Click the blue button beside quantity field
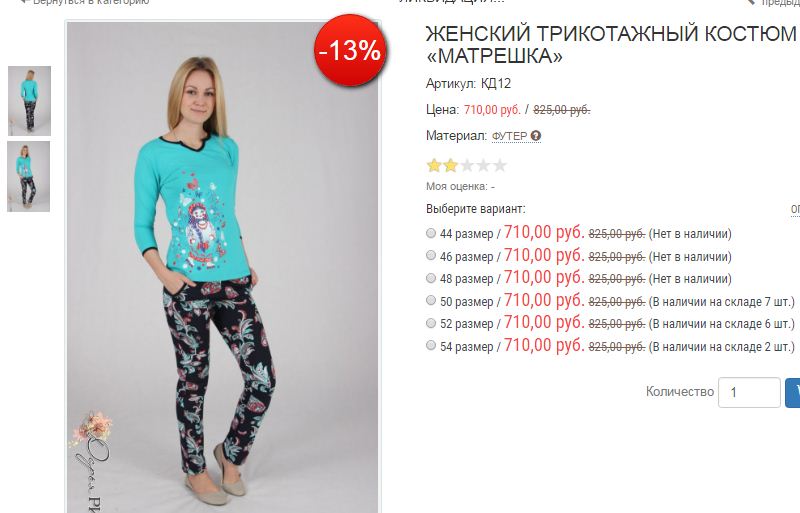 point(792,392)
